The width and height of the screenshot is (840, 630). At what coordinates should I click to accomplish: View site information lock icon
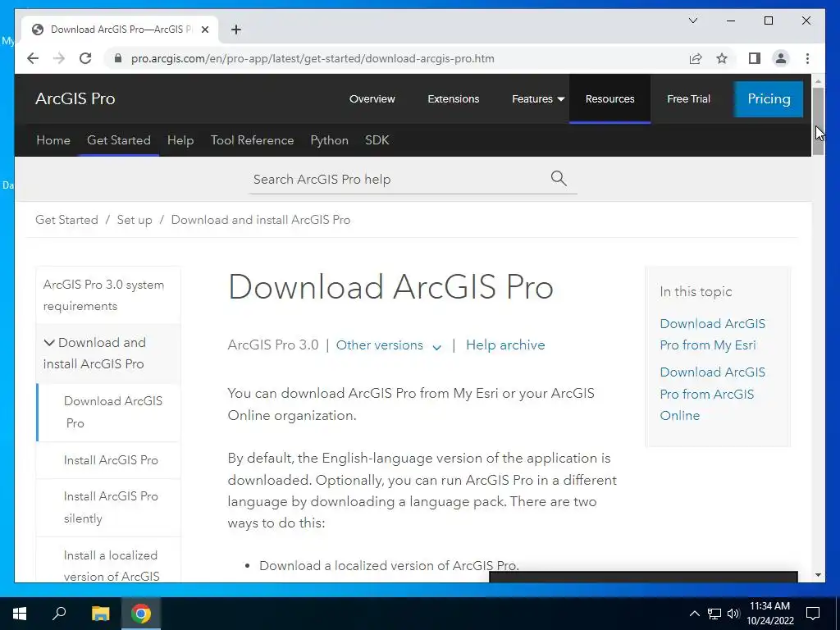(x=118, y=58)
